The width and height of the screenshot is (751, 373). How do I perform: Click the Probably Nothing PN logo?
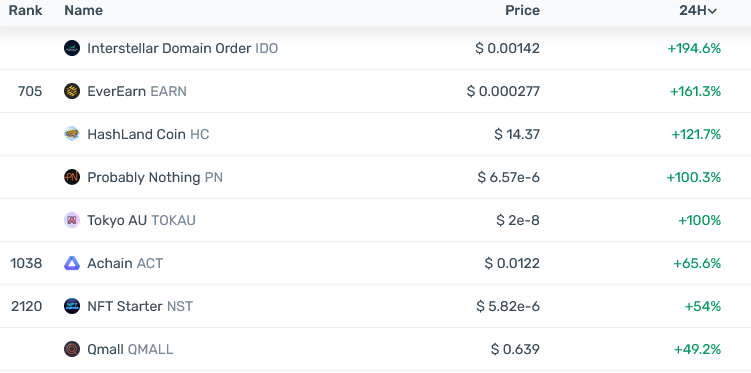(x=72, y=177)
